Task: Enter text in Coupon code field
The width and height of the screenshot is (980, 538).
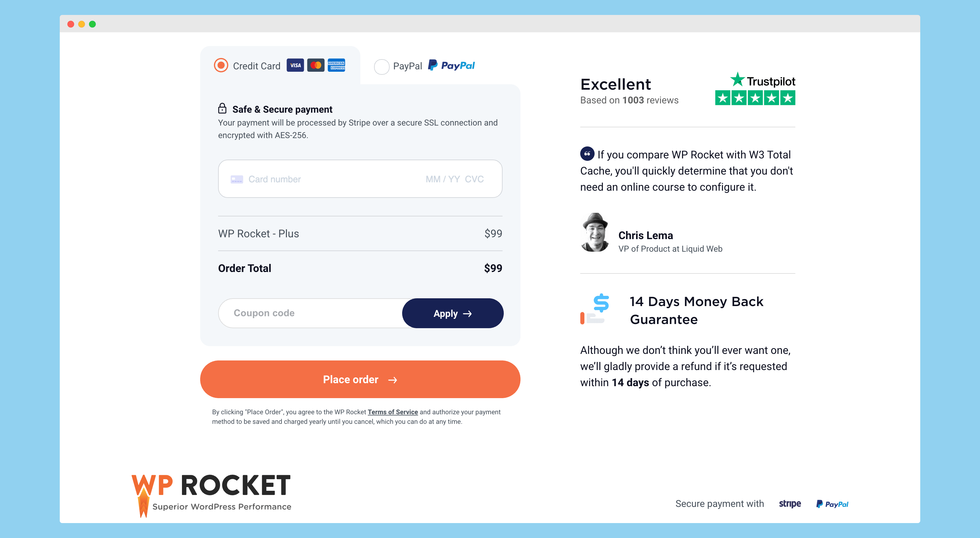Action: (x=311, y=313)
